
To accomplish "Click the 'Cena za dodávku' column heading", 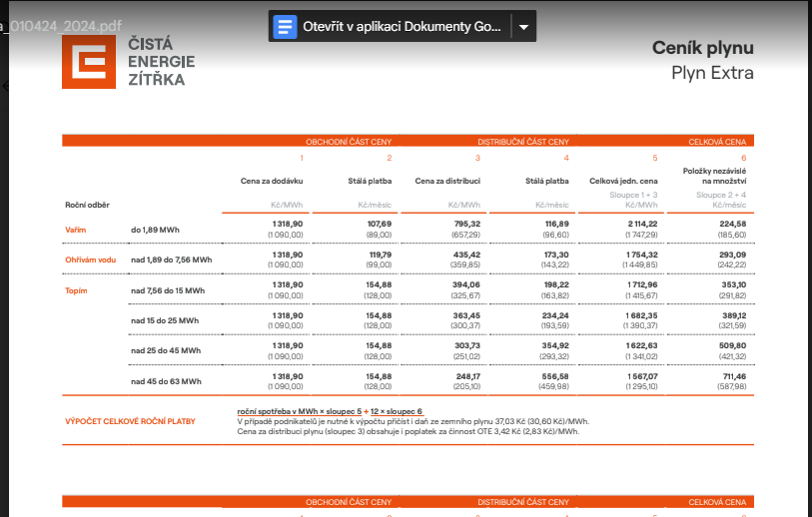I will [272, 182].
